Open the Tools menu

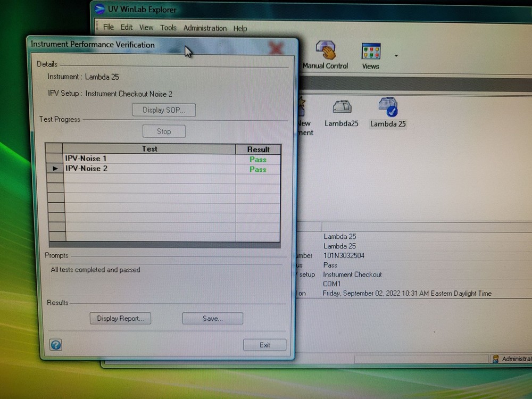(x=168, y=28)
